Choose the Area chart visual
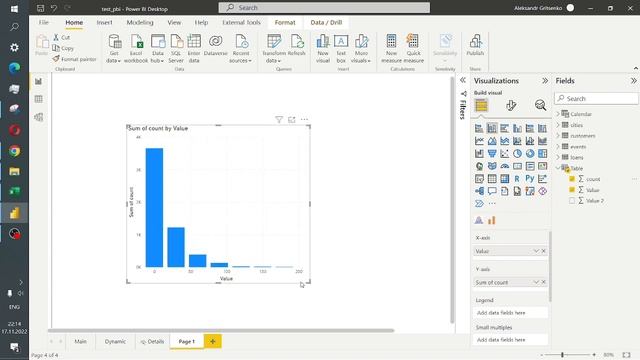 (x=492, y=141)
